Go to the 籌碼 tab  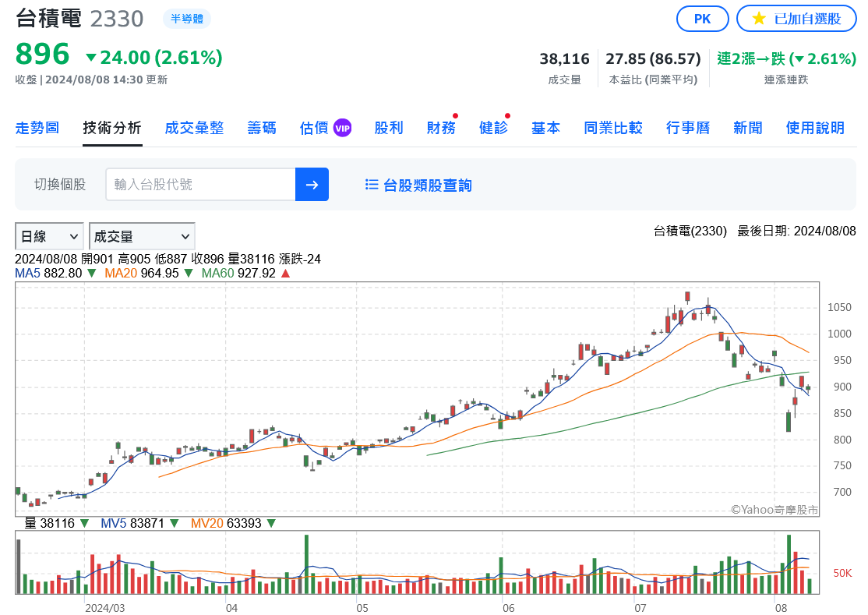click(262, 128)
